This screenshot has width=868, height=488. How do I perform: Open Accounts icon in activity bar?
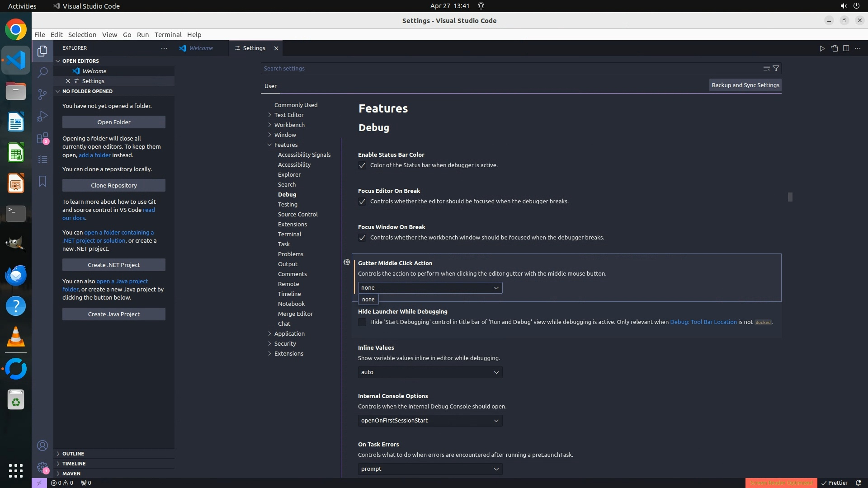42,446
